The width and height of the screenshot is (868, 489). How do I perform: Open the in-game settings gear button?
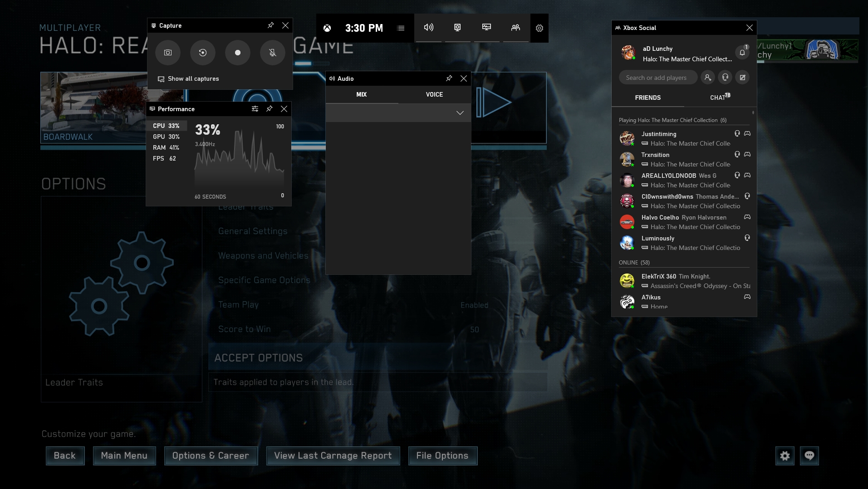tap(785, 456)
